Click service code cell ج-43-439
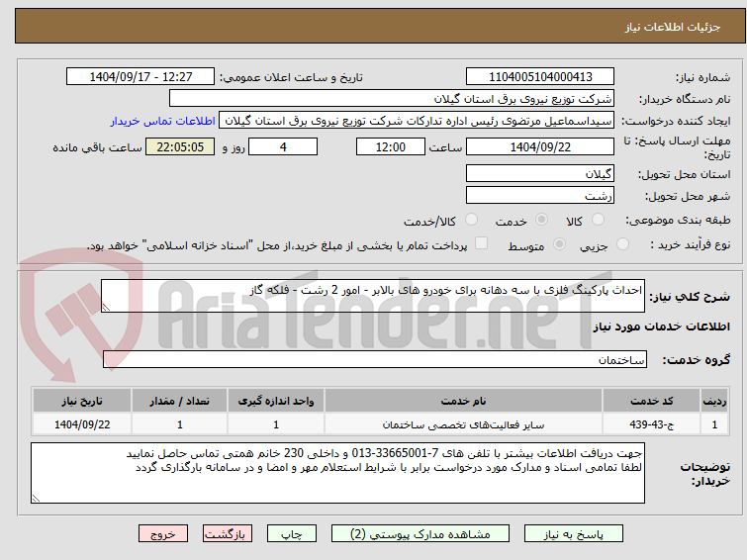 [651, 424]
